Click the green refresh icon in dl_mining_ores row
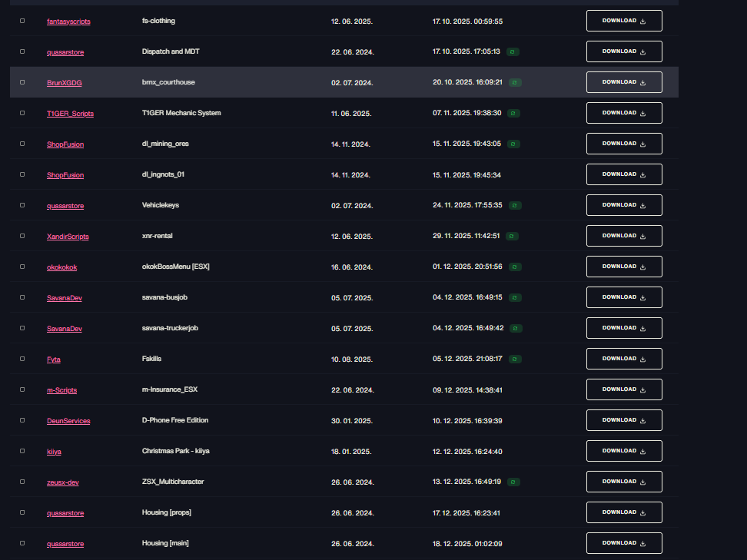 pyautogui.click(x=513, y=144)
